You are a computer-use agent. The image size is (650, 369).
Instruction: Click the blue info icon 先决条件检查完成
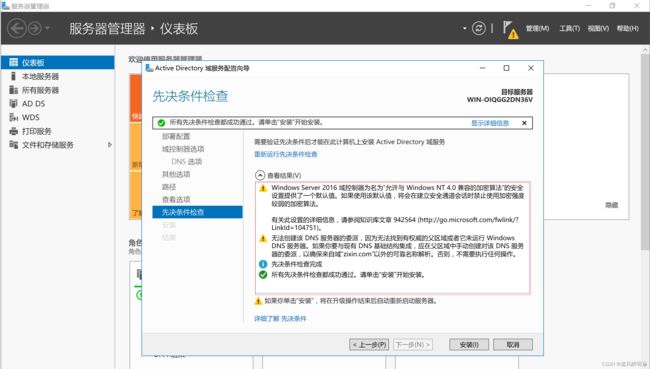[x=263, y=264]
